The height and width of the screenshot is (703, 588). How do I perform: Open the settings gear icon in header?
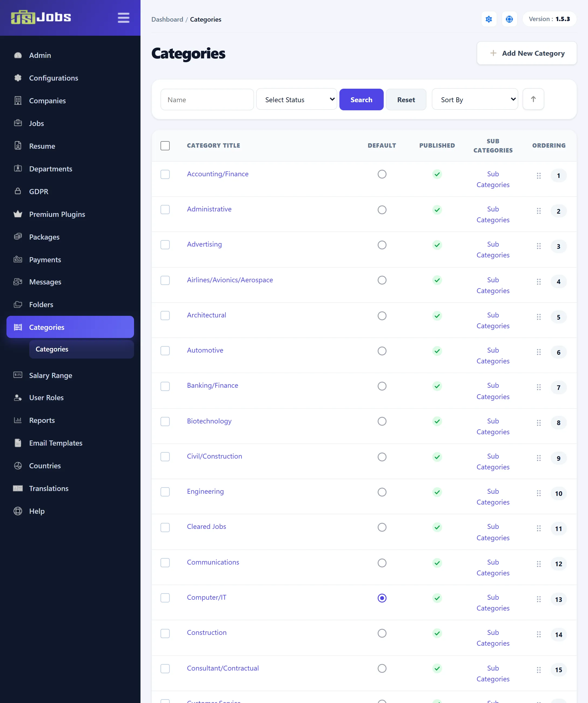(489, 19)
